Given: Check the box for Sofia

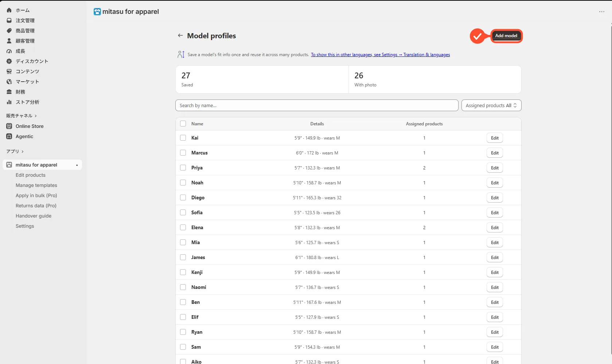Looking at the screenshot, I should point(183,212).
